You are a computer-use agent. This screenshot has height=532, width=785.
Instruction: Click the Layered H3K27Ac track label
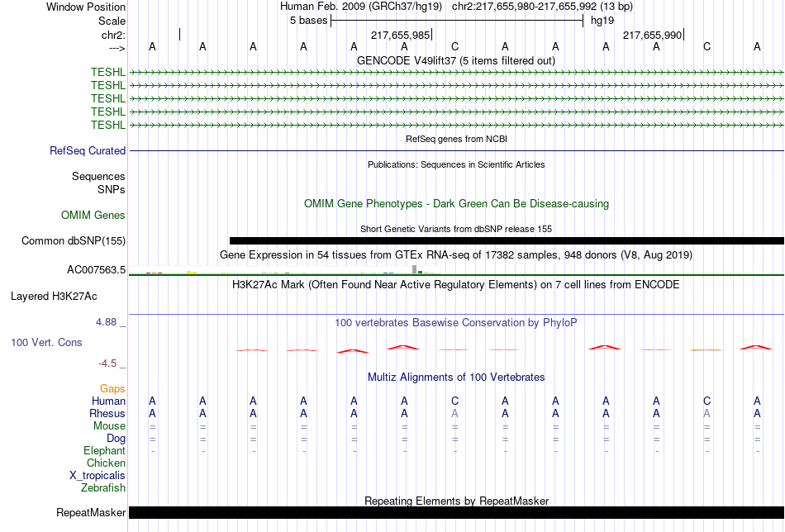(54, 297)
